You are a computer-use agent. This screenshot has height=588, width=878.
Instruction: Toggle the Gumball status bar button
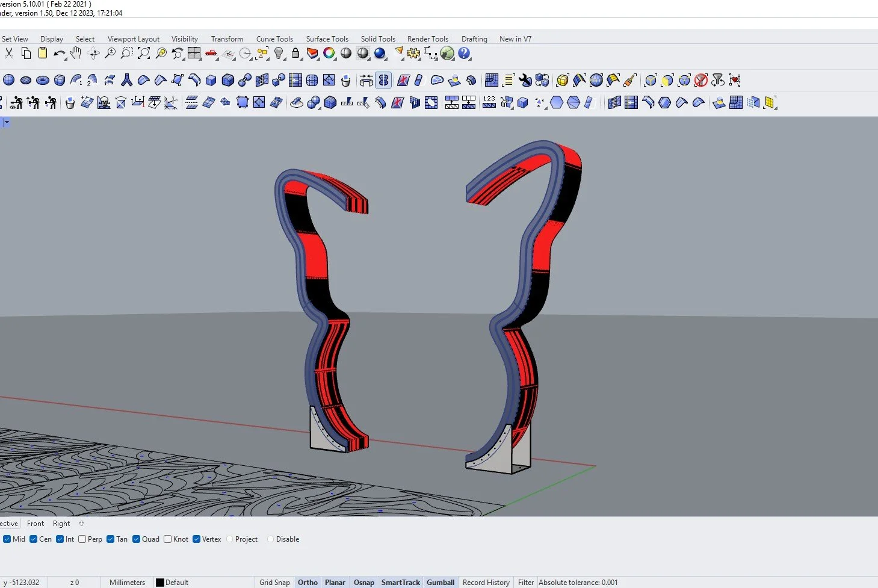click(x=441, y=583)
